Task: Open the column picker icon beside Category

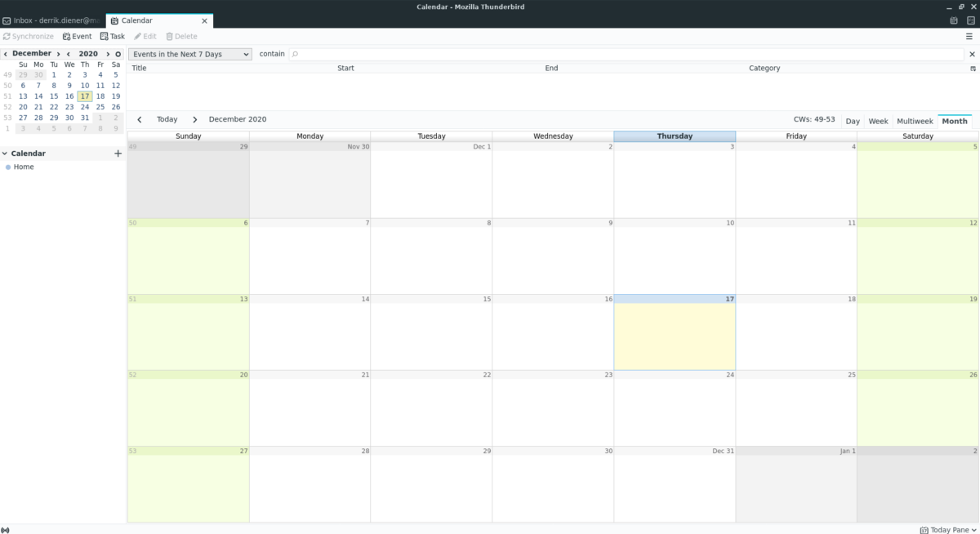Action: tap(973, 69)
